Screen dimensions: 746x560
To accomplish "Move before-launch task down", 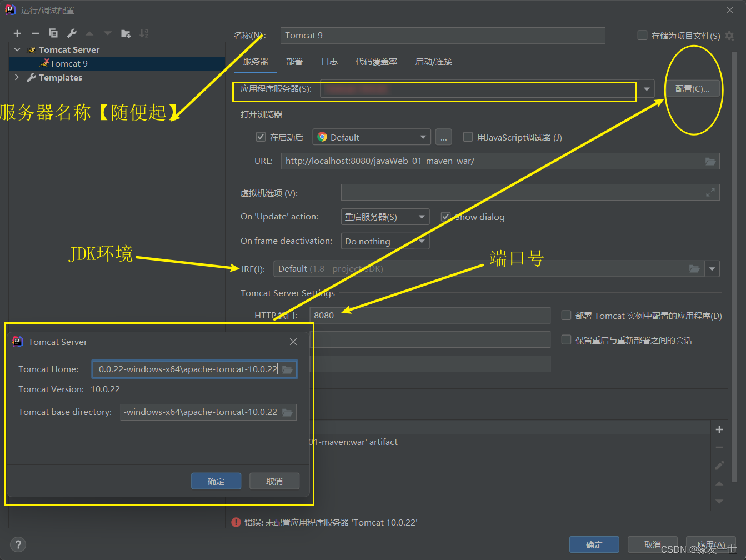I will coord(719,501).
